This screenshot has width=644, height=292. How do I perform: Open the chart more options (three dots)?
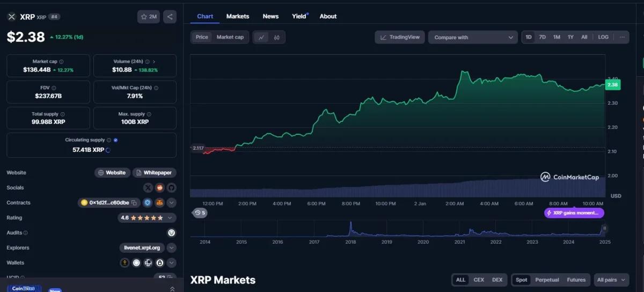622,37
